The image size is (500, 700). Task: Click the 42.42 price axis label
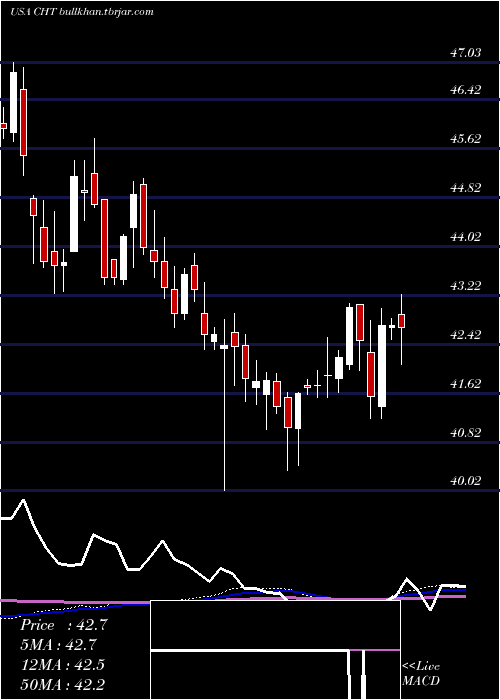[x=466, y=335]
